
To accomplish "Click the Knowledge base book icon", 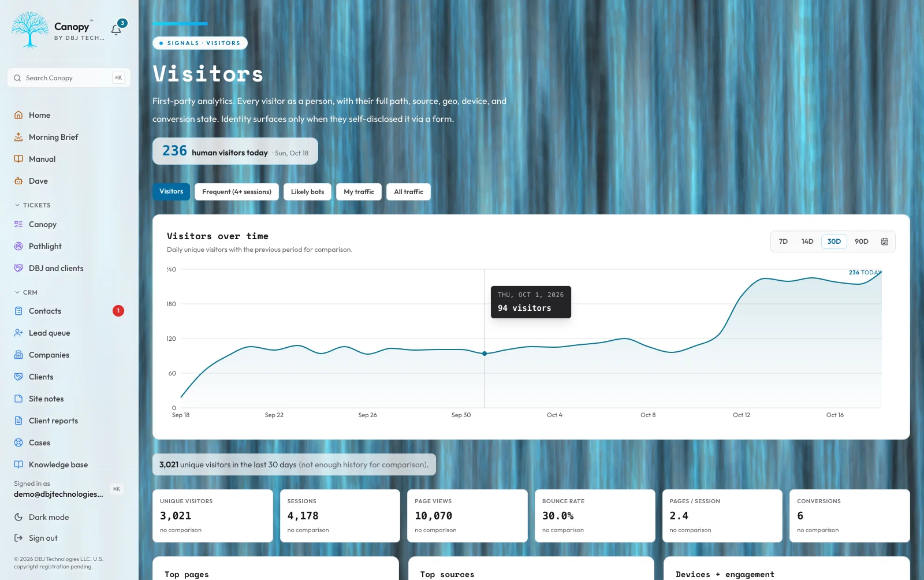I will 18,464.
